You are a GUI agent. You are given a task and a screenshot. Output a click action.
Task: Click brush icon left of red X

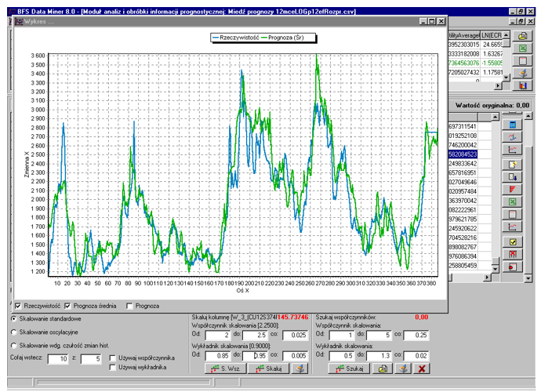(403, 368)
